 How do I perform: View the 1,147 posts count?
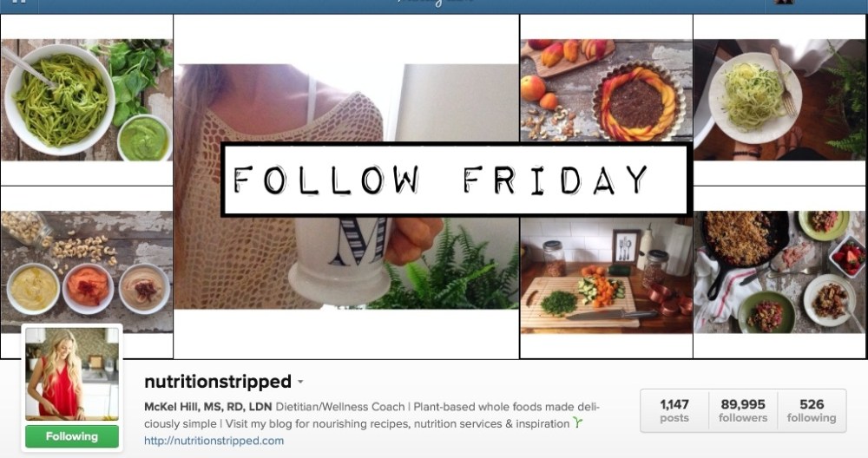pyautogui.click(x=674, y=411)
